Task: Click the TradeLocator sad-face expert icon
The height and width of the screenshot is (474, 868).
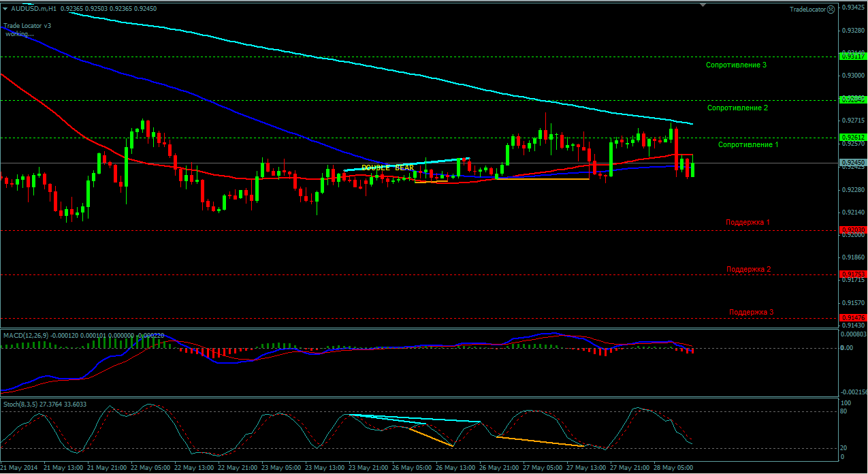Action: 832,10
